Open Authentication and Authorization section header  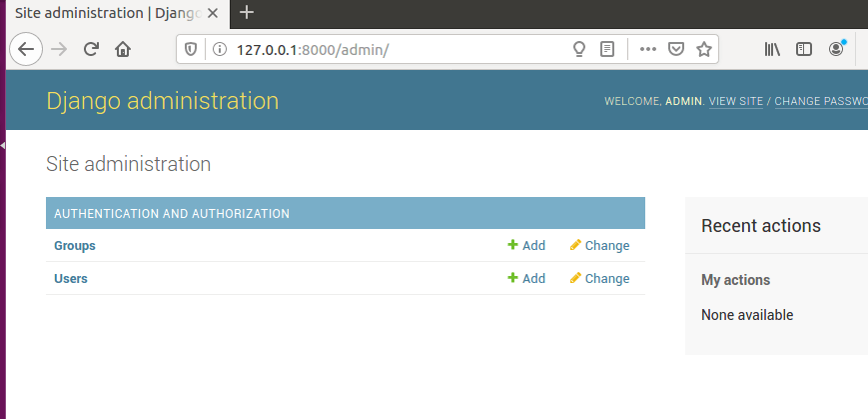pyautogui.click(x=172, y=213)
